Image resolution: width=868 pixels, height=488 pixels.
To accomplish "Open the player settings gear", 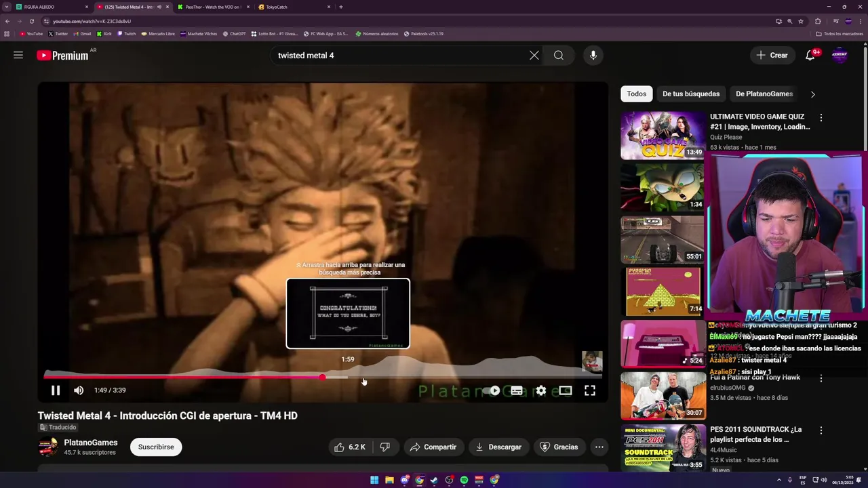I will coord(541,390).
